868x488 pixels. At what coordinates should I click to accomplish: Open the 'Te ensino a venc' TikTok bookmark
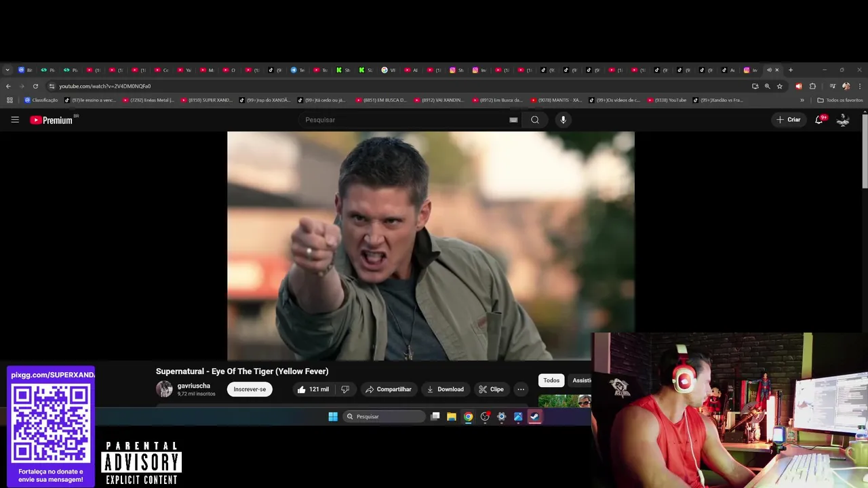(90, 100)
